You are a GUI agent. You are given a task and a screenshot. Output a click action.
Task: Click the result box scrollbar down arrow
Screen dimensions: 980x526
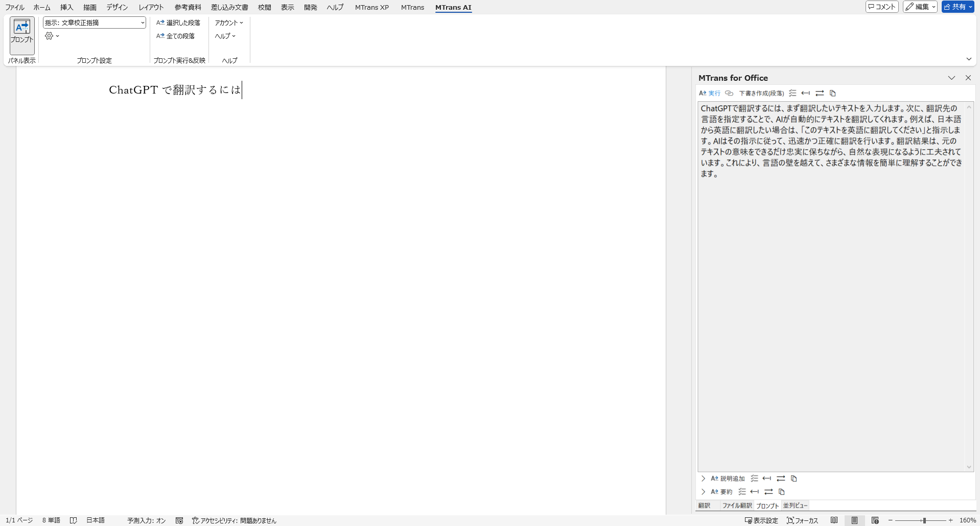(x=969, y=467)
